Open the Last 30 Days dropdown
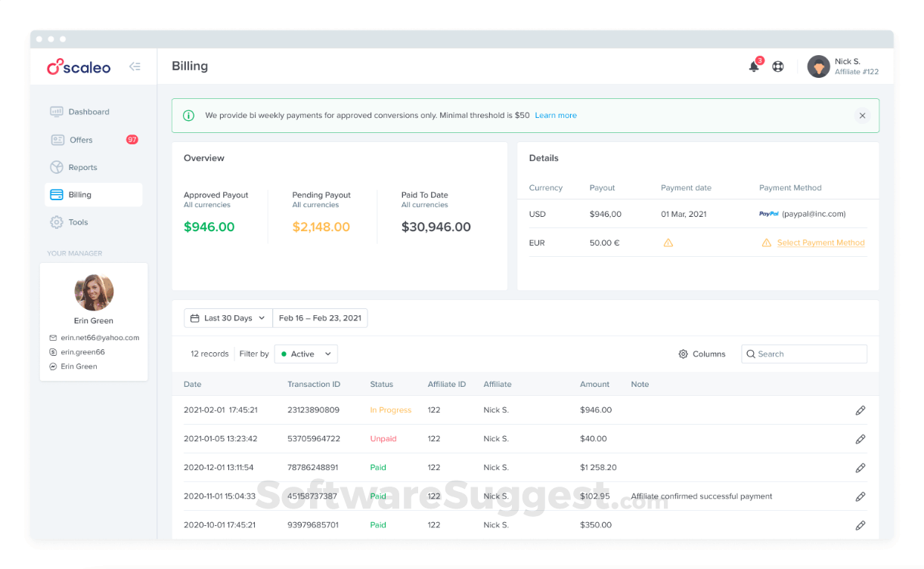 click(x=228, y=318)
